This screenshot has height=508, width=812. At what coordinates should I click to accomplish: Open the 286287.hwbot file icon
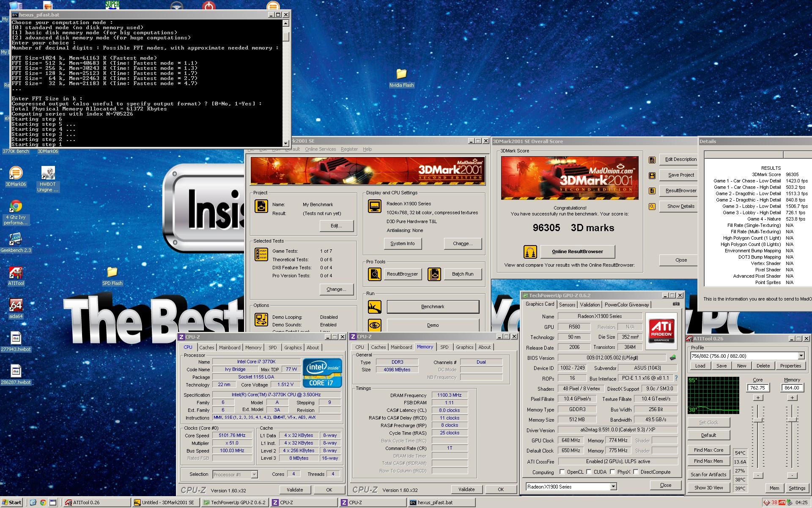16,371
